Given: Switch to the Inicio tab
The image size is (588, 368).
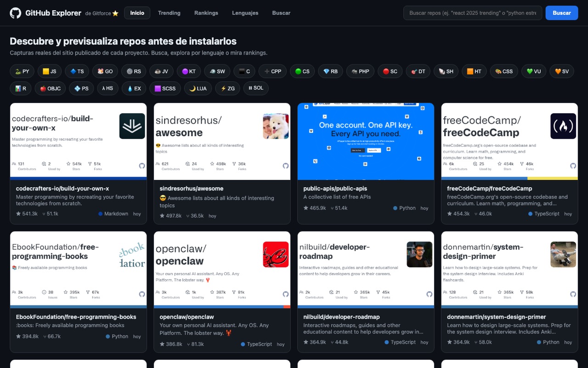Looking at the screenshot, I should [137, 13].
